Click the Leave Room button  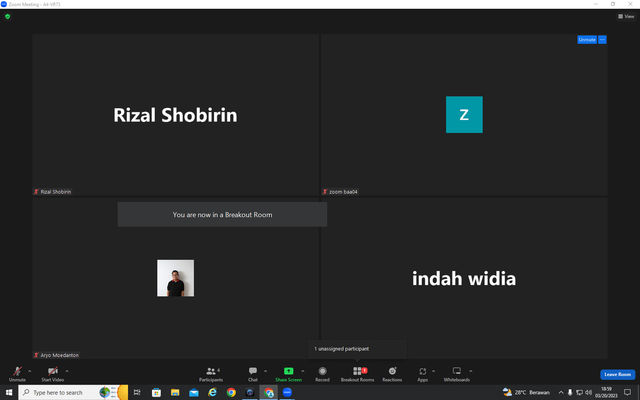618,374
